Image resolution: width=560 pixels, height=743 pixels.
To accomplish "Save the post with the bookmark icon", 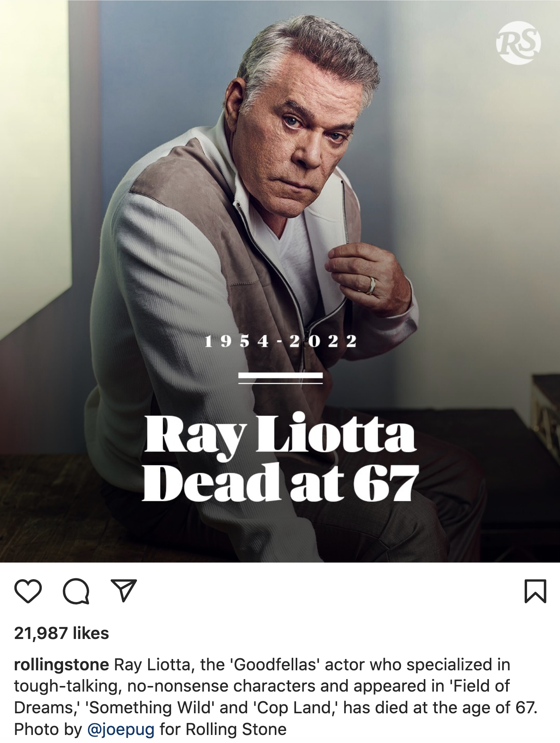I will 535,591.
